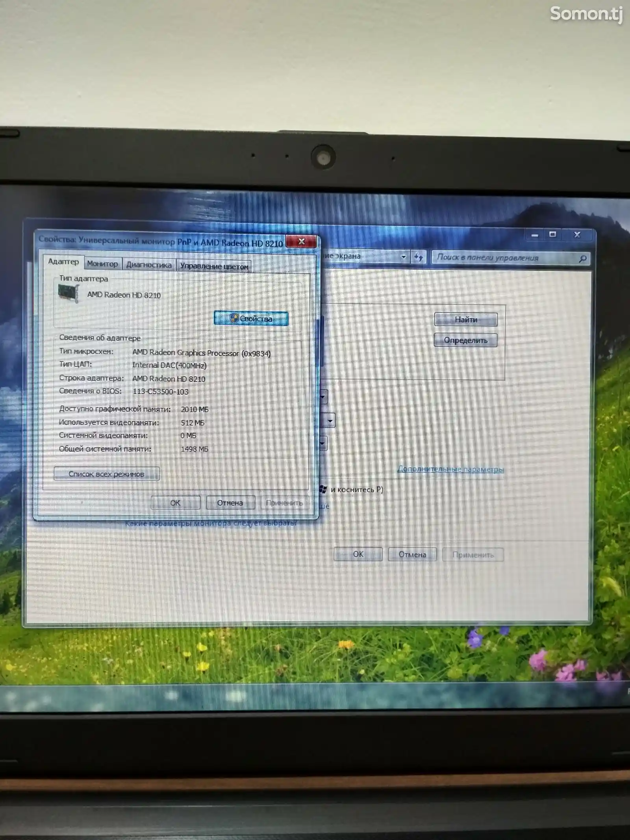Close the control panel window
Image resolution: width=630 pixels, height=840 pixels.
point(577,235)
